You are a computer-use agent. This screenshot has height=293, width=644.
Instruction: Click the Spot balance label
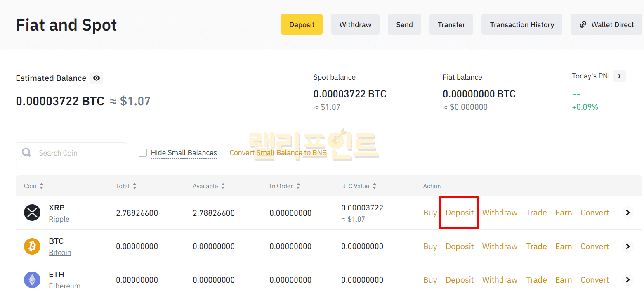click(334, 77)
